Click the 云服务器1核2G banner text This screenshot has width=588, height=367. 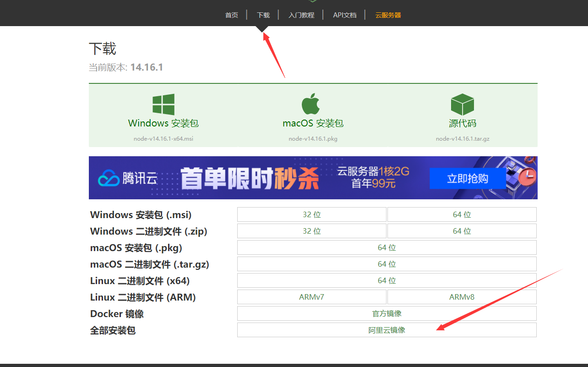click(373, 171)
